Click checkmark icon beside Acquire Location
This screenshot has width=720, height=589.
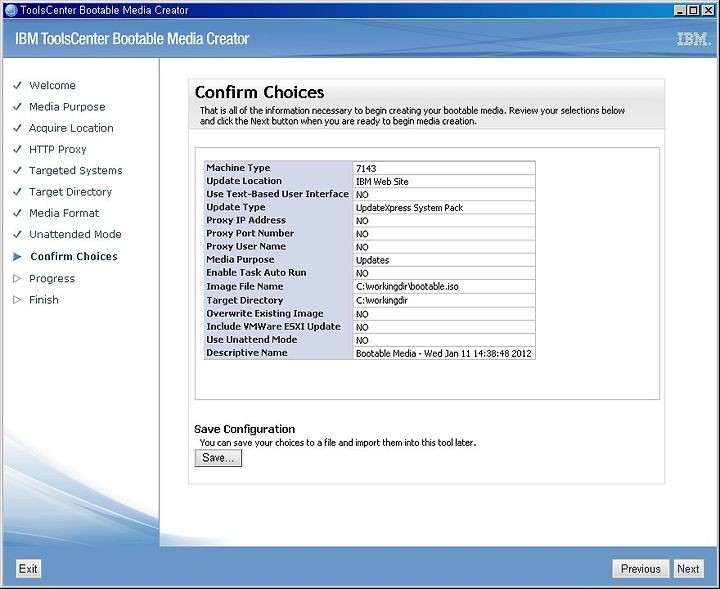click(x=17, y=128)
